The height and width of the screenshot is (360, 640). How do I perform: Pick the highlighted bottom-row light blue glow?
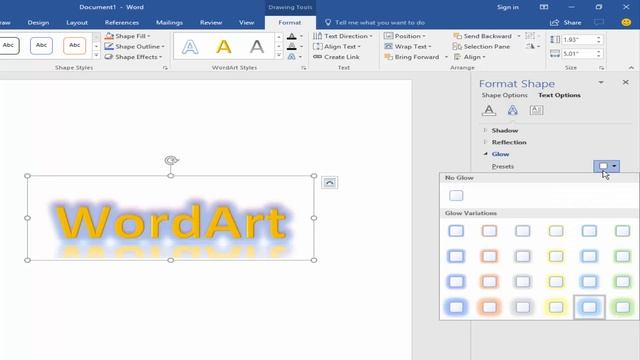tap(589, 307)
